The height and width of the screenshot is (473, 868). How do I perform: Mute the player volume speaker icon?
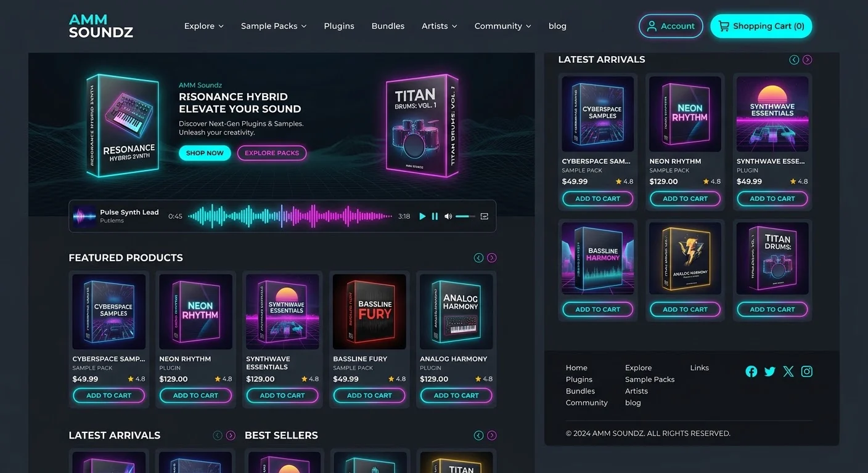point(448,216)
